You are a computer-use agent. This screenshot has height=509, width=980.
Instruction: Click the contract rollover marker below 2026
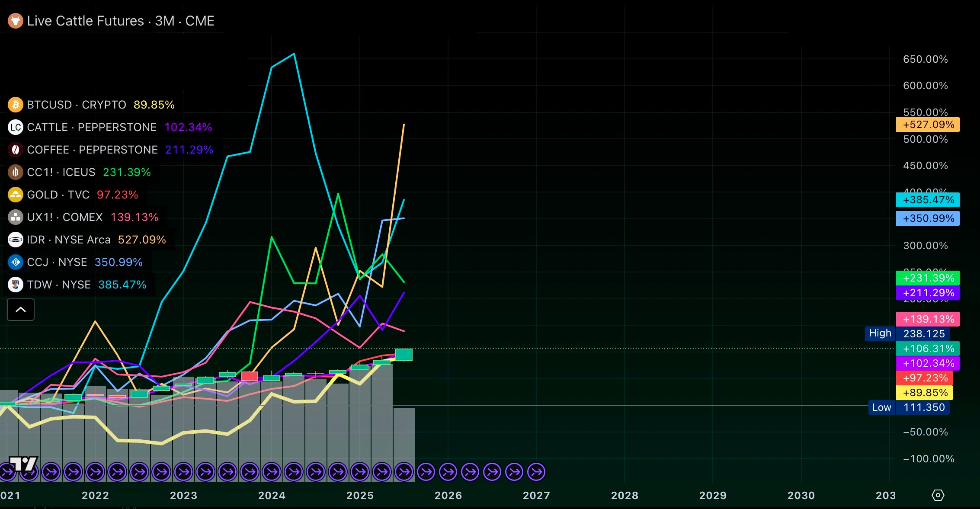[x=448, y=472]
